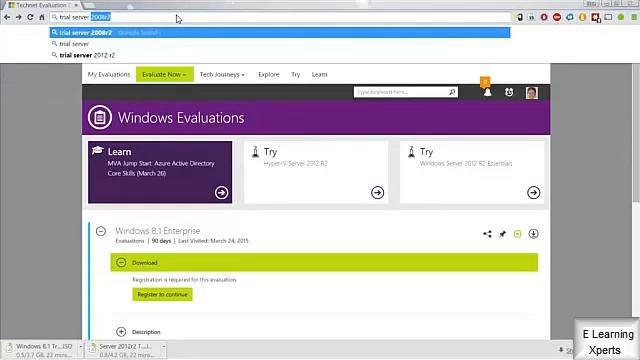Open the alarm clock reminders icon

tap(509, 92)
